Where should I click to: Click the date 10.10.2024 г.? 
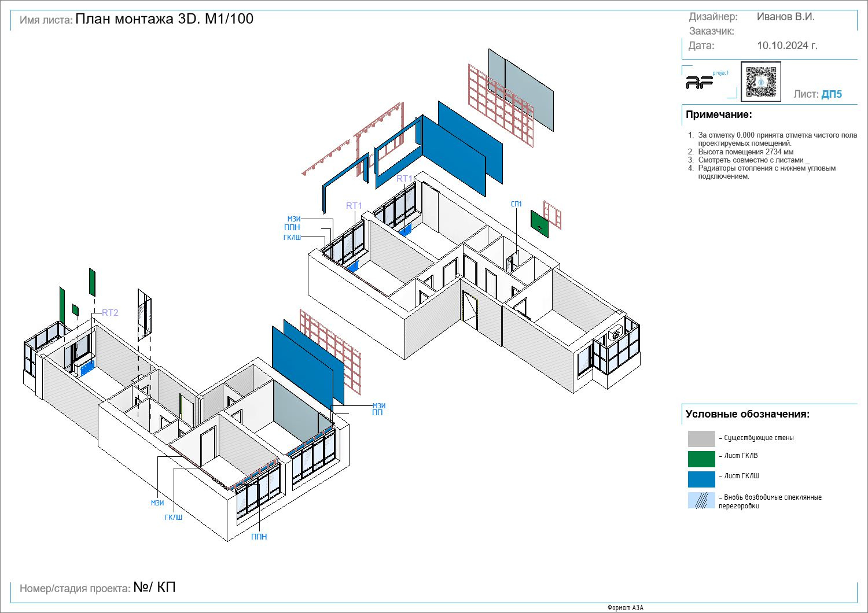[787, 46]
